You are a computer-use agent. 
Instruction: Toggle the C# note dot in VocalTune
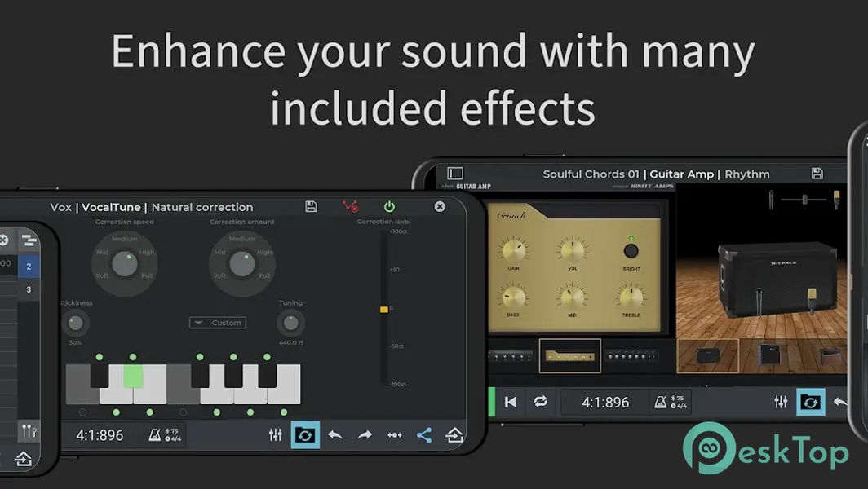tap(99, 357)
